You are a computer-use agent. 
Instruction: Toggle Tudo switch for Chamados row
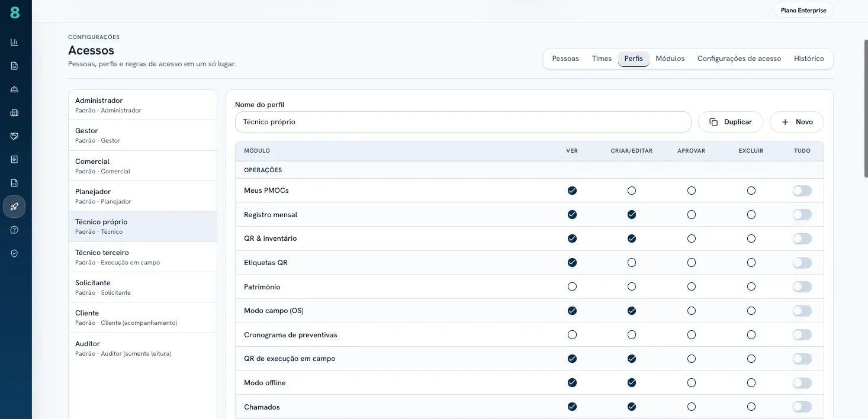coord(802,407)
